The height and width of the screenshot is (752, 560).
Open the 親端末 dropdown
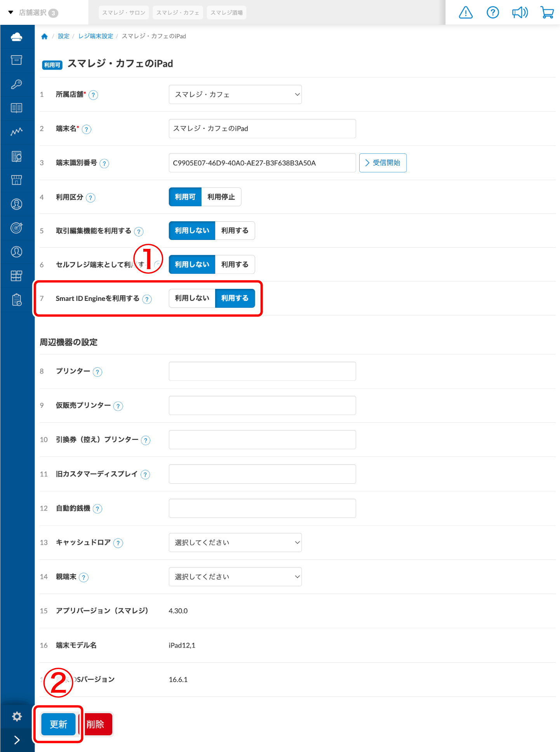pos(235,577)
